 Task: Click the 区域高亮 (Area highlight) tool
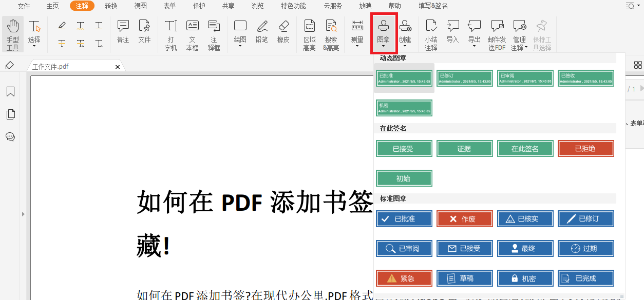click(309, 32)
